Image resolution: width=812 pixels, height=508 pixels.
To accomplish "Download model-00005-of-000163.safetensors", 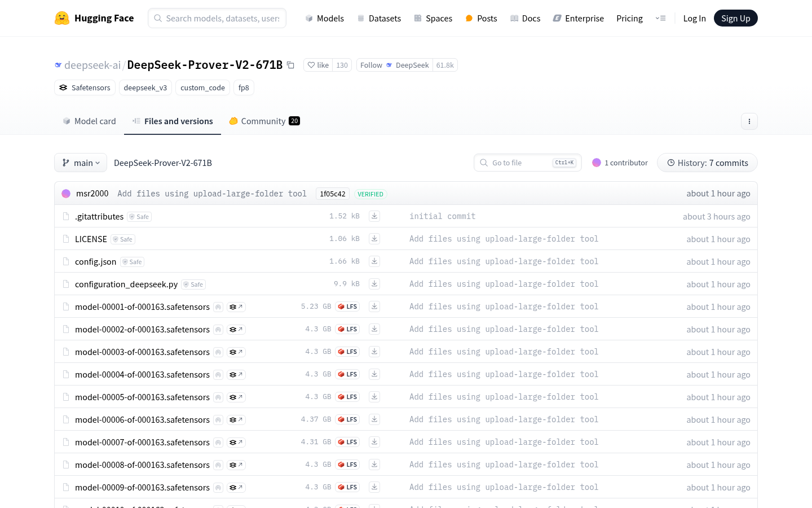I will click(374, 397).
